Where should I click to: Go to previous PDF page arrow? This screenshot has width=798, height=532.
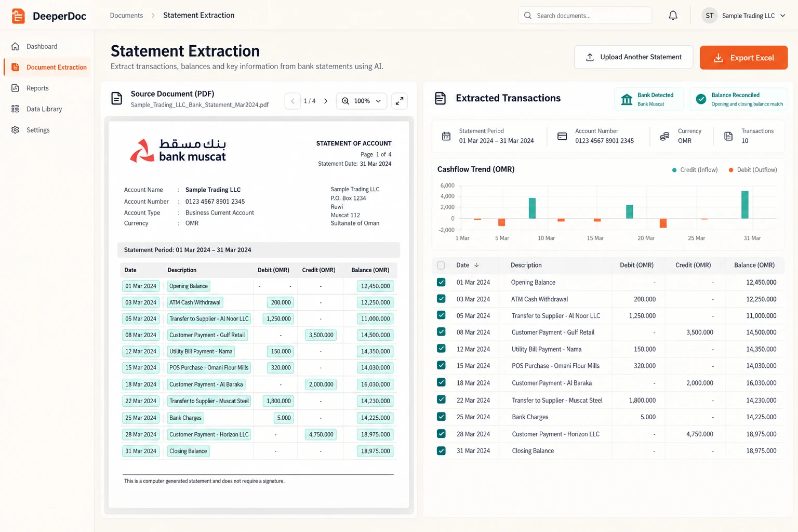pyautogui.click(x=292, y=101)
